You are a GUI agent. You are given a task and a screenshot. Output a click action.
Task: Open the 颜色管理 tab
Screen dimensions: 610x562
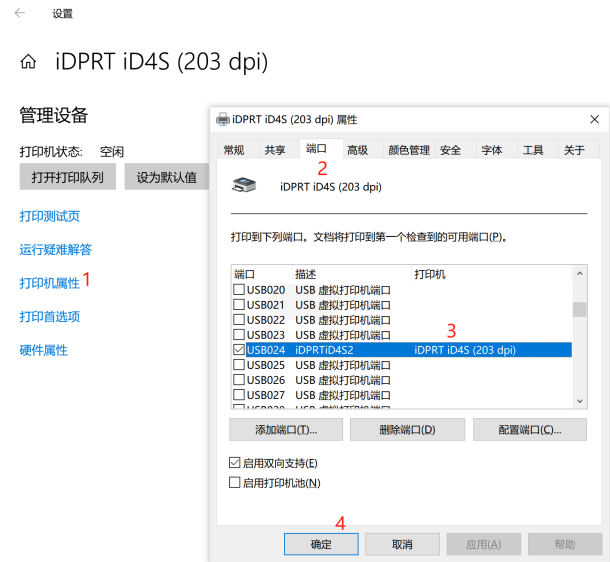click(x=408, y=150)
